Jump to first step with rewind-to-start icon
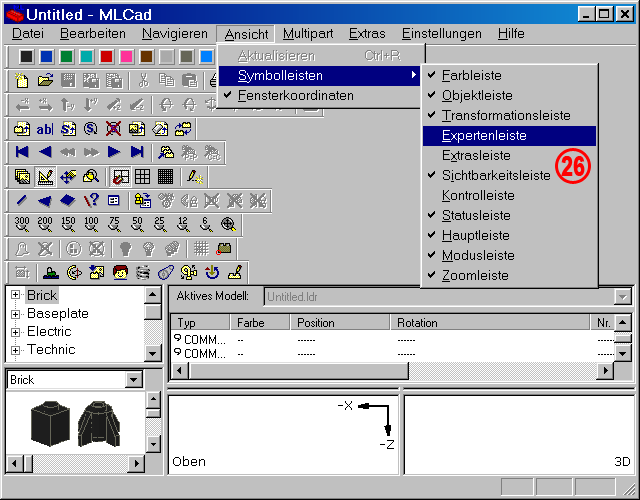Viewport: 640px width, 500px height. tap(22, 152)
